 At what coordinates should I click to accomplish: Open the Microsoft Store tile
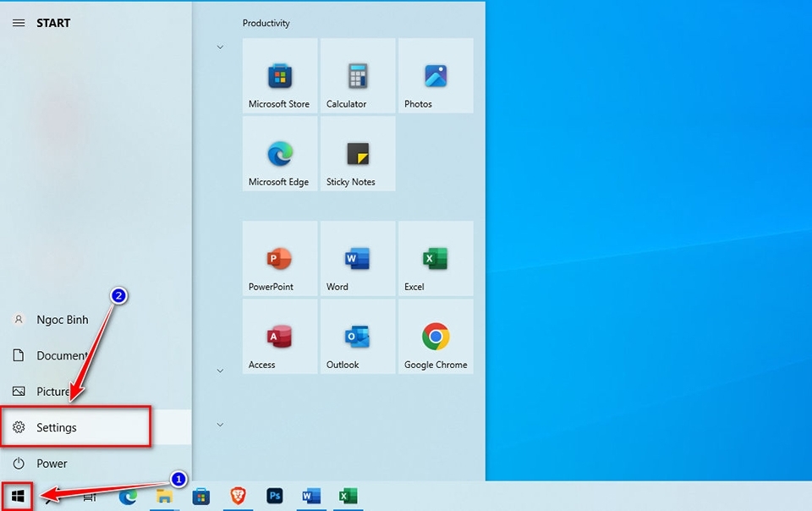280,76
